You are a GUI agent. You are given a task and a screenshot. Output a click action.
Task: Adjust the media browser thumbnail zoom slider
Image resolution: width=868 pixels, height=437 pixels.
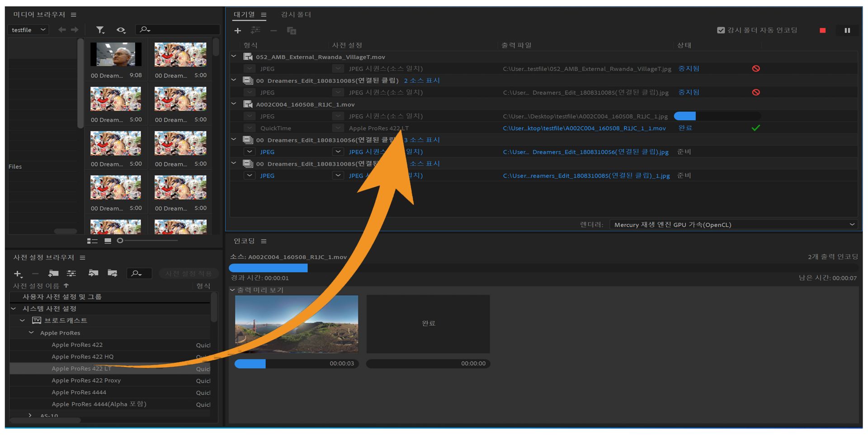click(120, 241)
